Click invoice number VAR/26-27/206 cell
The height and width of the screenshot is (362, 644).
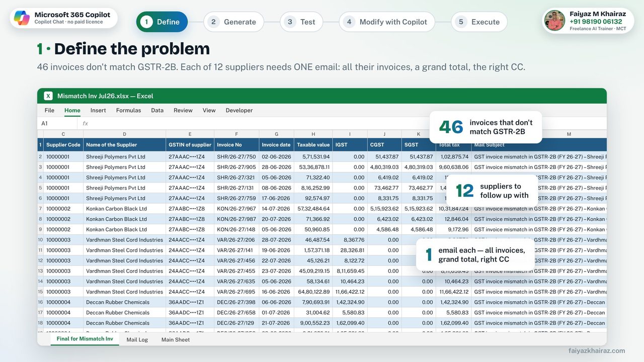coord(236,240)
